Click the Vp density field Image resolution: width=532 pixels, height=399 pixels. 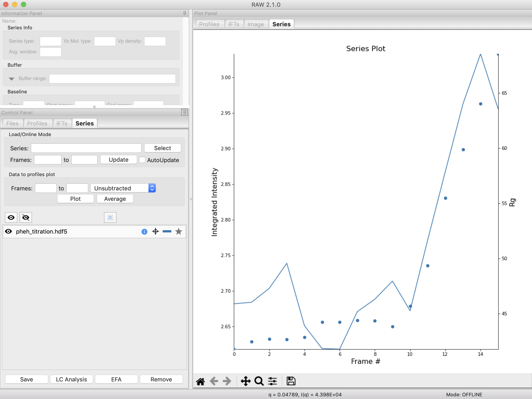[x=155, y=41]
